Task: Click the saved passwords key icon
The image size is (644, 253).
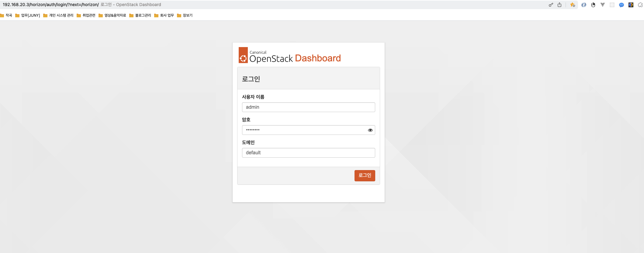Action: [551, 5]
